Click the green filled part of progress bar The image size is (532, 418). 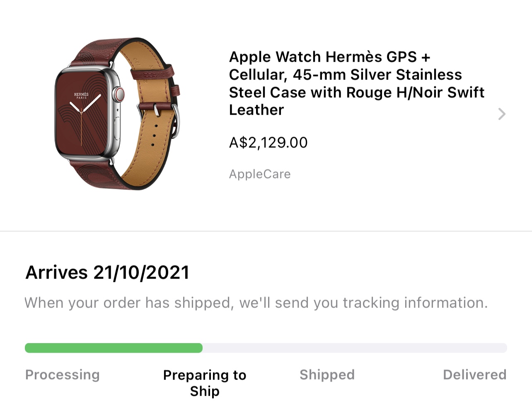tap(114, 348)
